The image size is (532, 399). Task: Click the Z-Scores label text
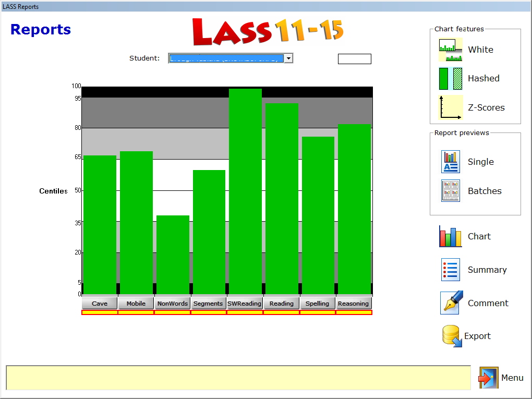point(486,107)
